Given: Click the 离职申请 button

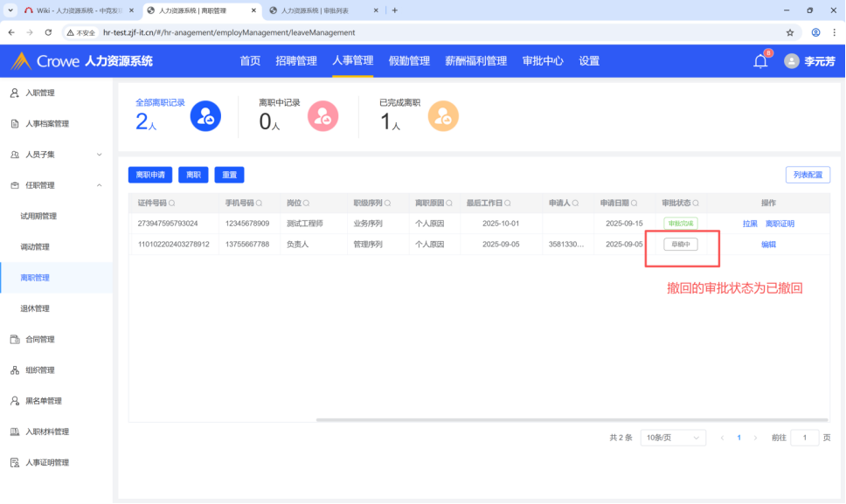Looking at the screenshot, I should point(150,175).
